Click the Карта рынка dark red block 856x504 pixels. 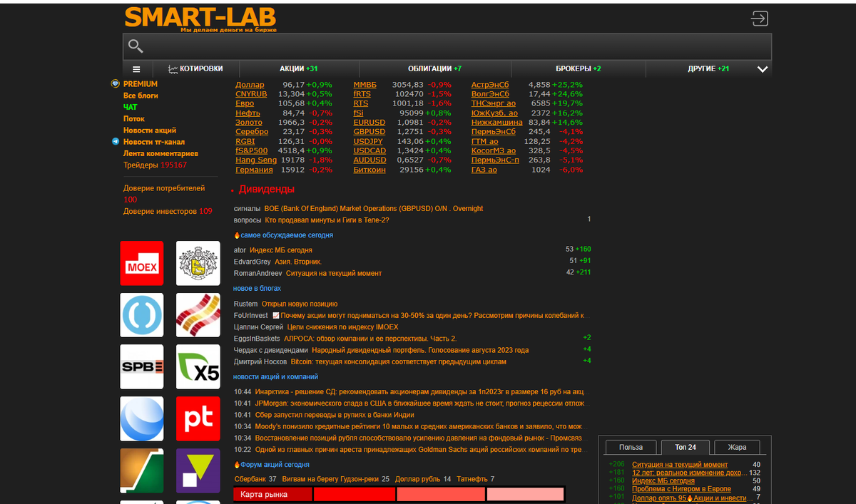[x=272, y=495]
